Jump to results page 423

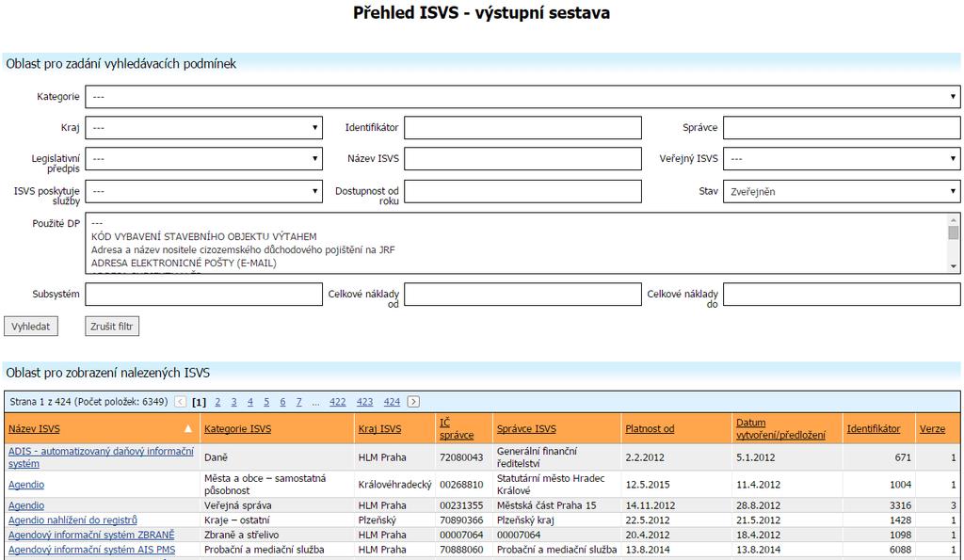[364, 402]
